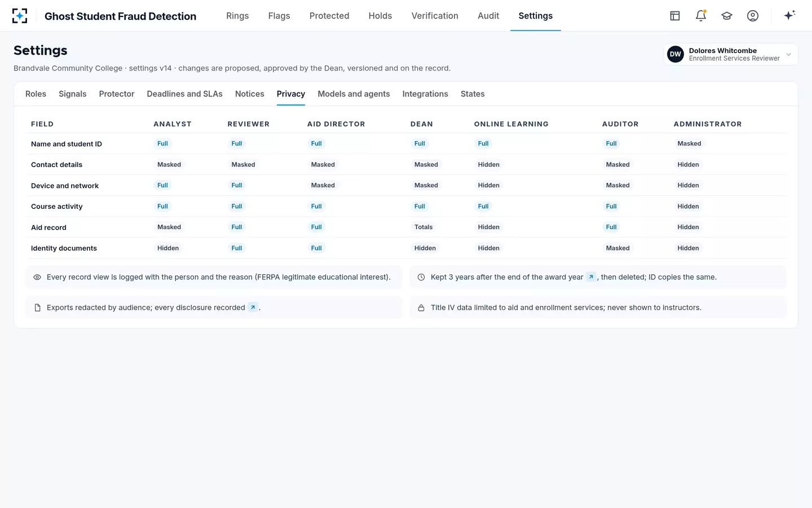The image size is (812, 508).
Task: Select the Protector settings tab
Action: pyautogui.click(x=117, y=94)
